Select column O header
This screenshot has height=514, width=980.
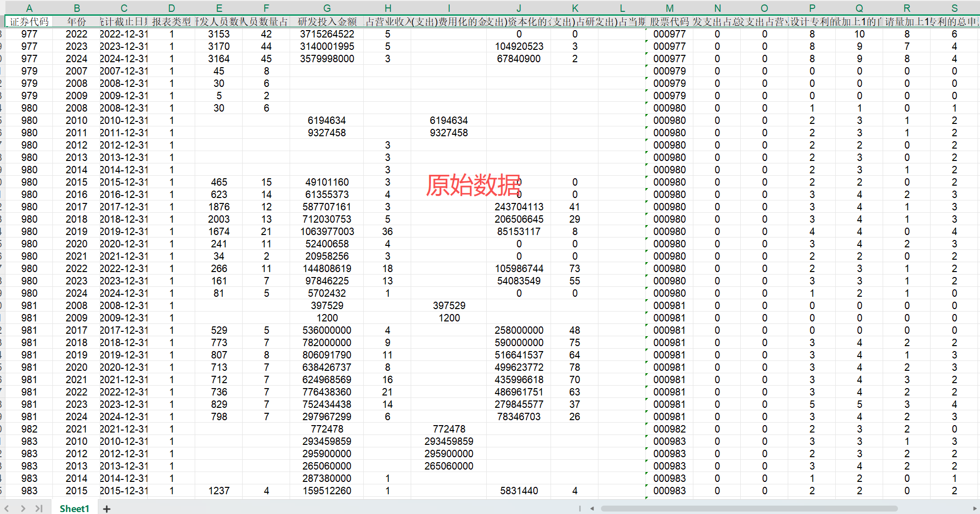pos(765,8)
